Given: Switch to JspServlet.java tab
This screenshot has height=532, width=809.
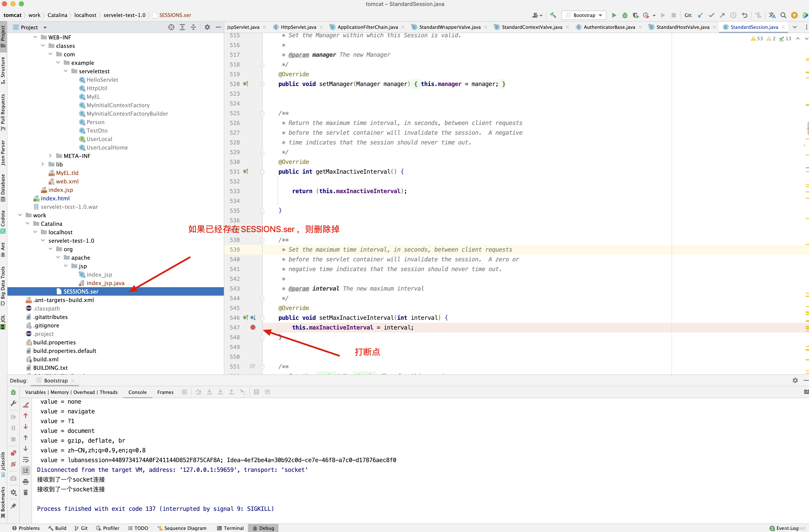Looking at the screenshot, I should pos(243,27).
